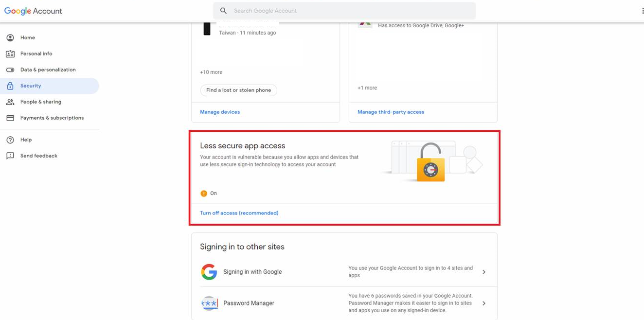Screen dimensions: 644x320
Task: Click the Payments & subscriptions card icon
Action: coord(10,118)
